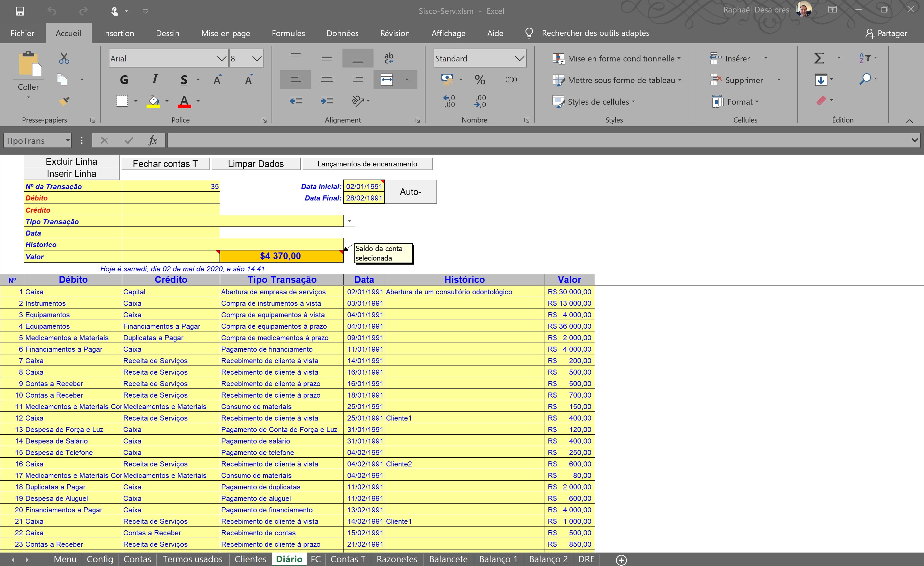Toggle top vertical alignment
The image size is (924, 566).
296,58
